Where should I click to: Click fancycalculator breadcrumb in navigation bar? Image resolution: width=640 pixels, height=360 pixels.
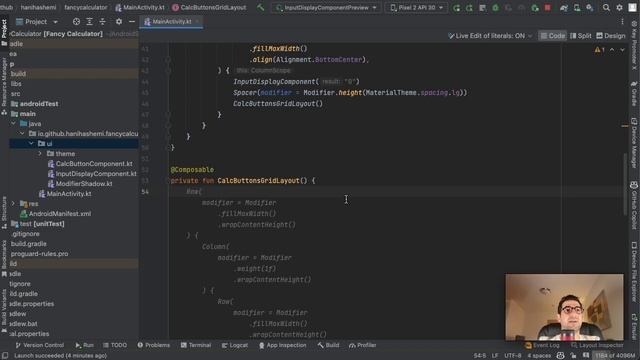[86, 7]
